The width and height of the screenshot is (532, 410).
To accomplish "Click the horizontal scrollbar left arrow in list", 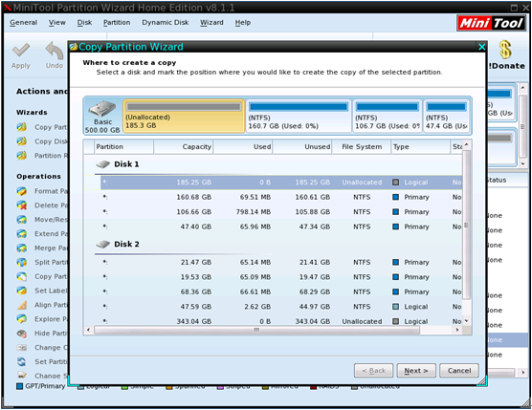I will 89,330.
